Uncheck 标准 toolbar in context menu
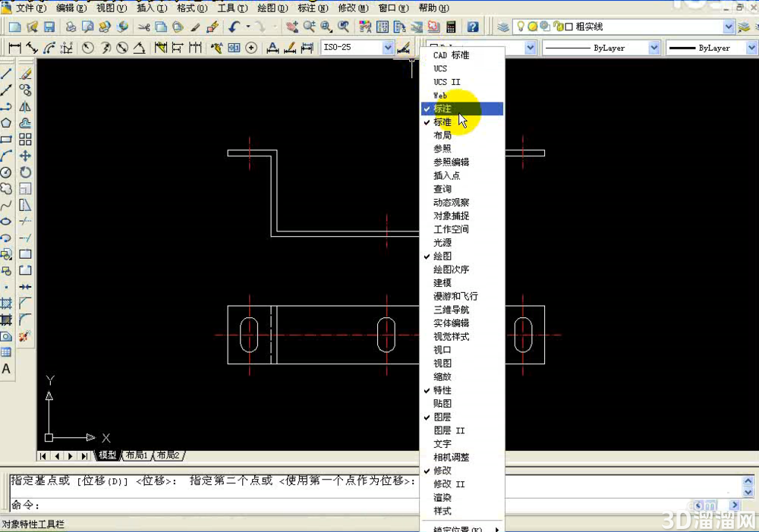This screenshot has height=532, width=759. pos(462,122)
